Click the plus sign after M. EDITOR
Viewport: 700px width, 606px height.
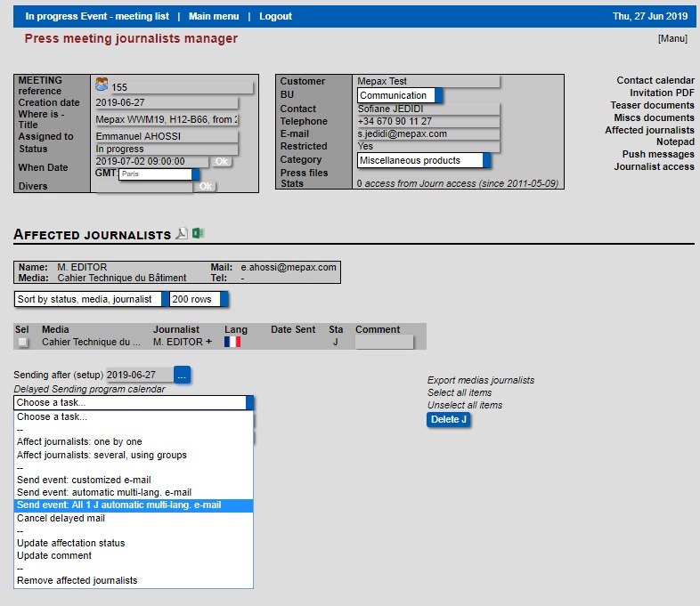point(209,342)
